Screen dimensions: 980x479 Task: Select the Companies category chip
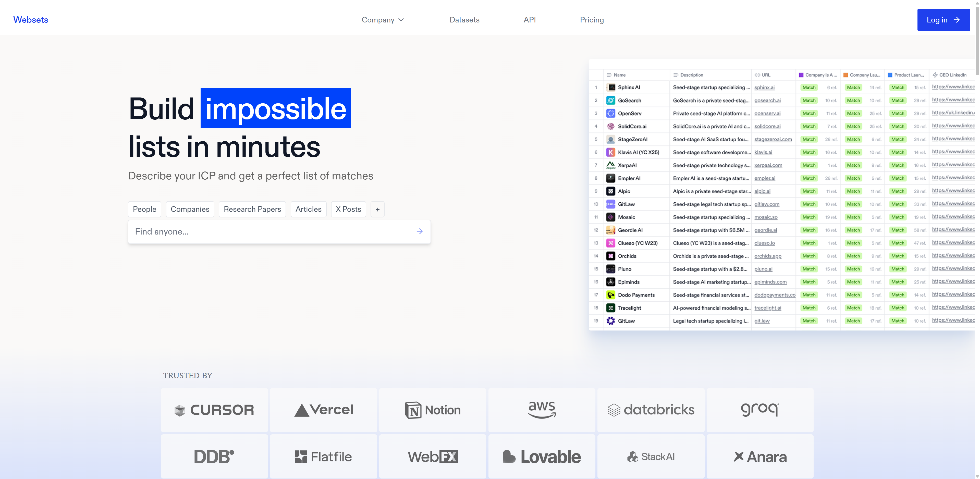(x=190, y=209)
